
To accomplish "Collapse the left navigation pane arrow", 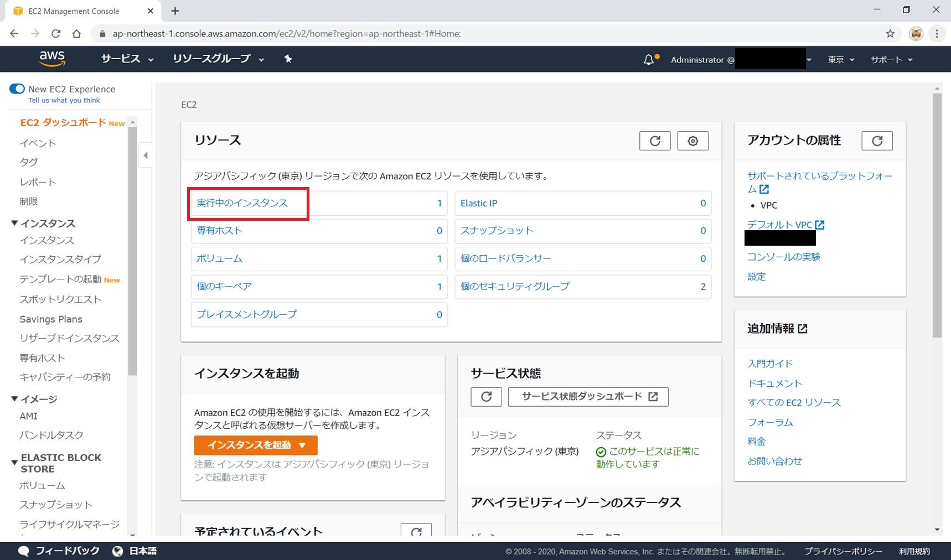I will [x=146, y=155].
